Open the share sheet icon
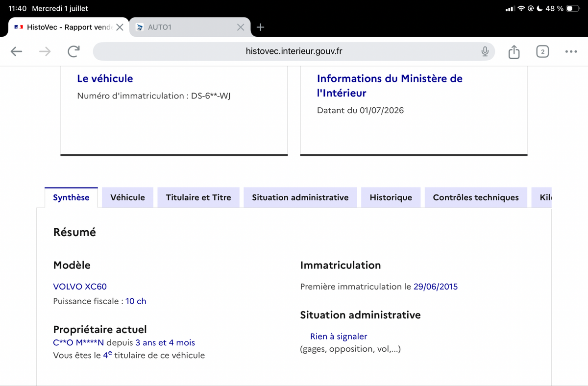Screen dimensions: 588x386 coord(514,51)
